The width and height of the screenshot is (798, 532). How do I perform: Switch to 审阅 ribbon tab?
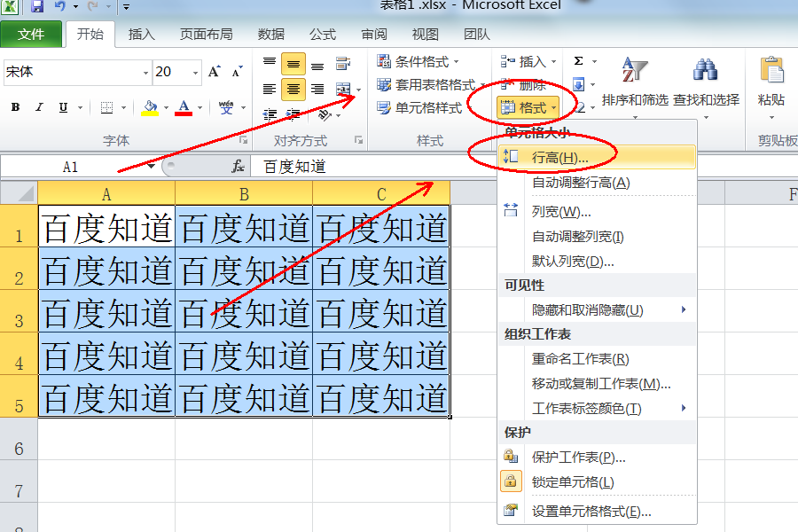click(374, 34)
